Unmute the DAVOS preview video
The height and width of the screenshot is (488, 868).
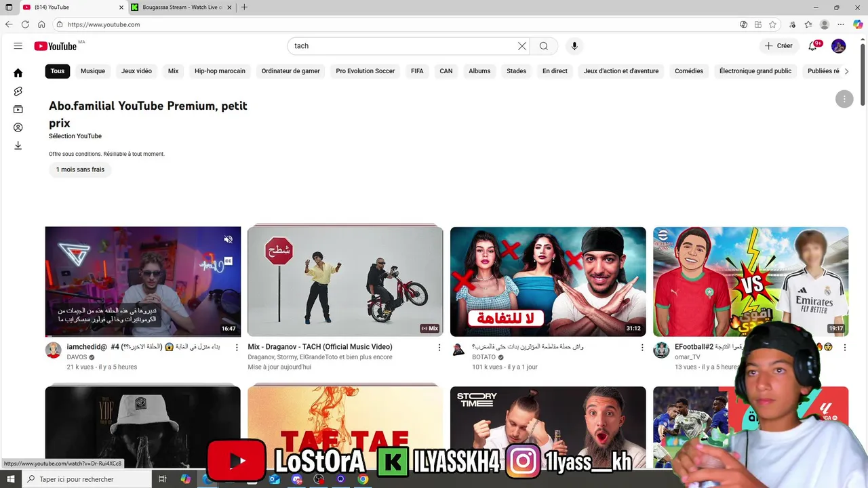[x=229, y=239]
